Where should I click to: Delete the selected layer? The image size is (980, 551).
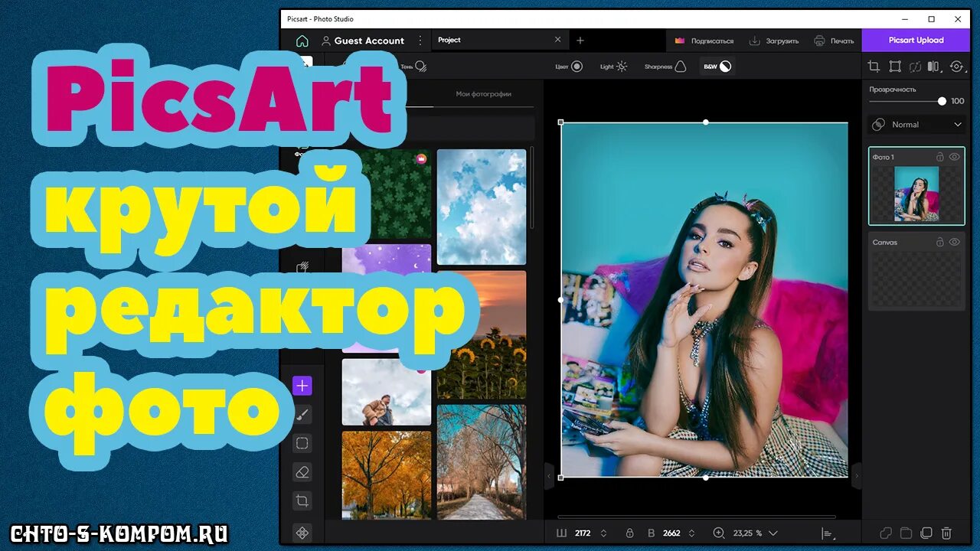(x=946, y=533)
